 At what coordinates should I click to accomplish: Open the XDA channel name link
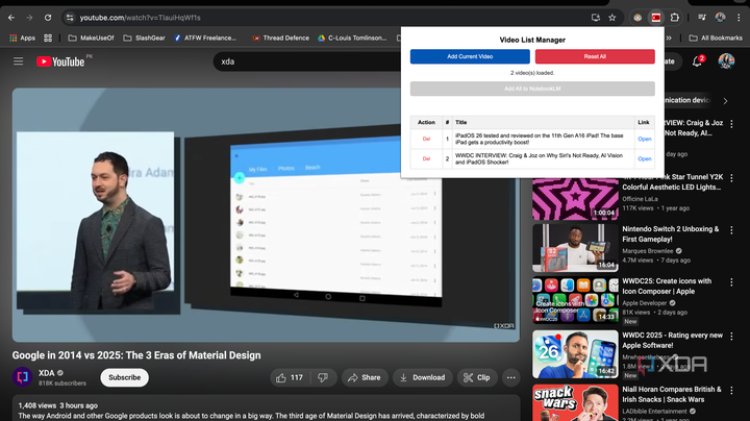tap(46, 373)
